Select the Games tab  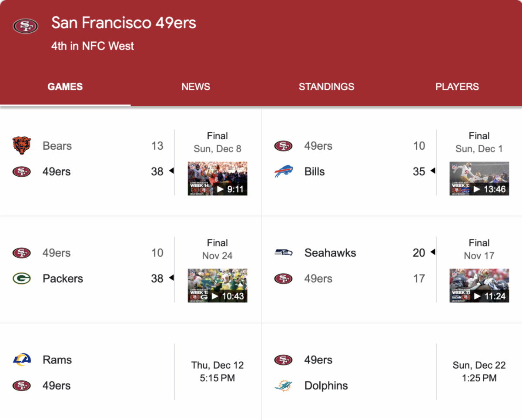point(65,87)
